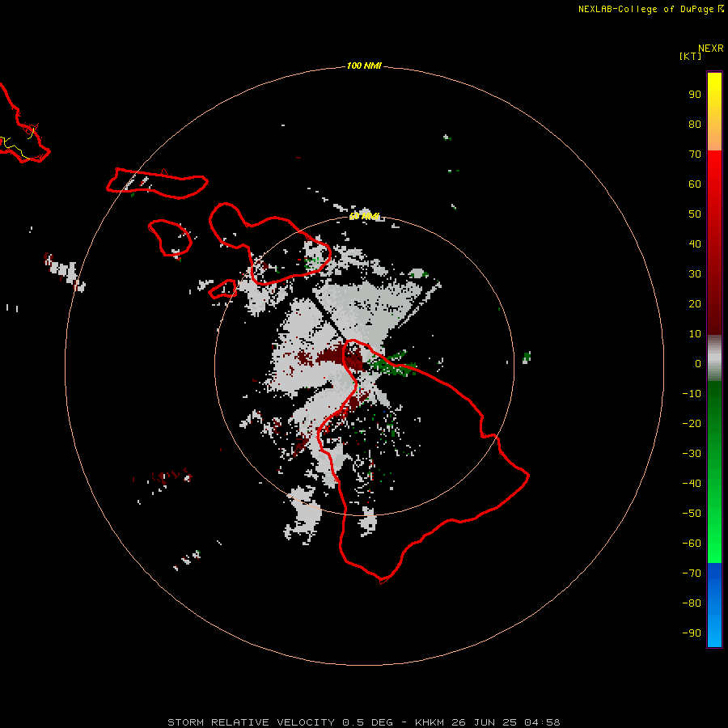The image size is (728, 728).
Task: Click the NEXR label above the color bar
Action: click(x=711, y=49)
